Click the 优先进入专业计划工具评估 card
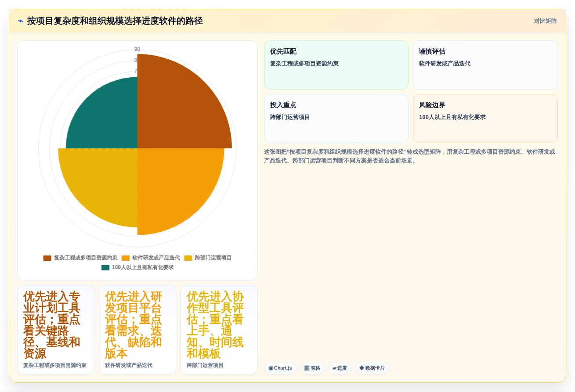The width and height of the screenshot is (575, 392). pos(56,330)
